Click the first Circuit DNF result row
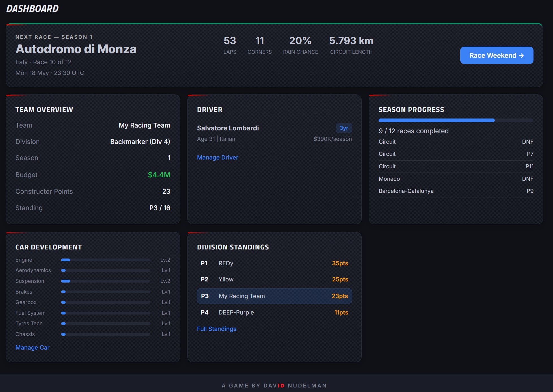The height and width of the screenshot is (392, 553). click(456, 142)
